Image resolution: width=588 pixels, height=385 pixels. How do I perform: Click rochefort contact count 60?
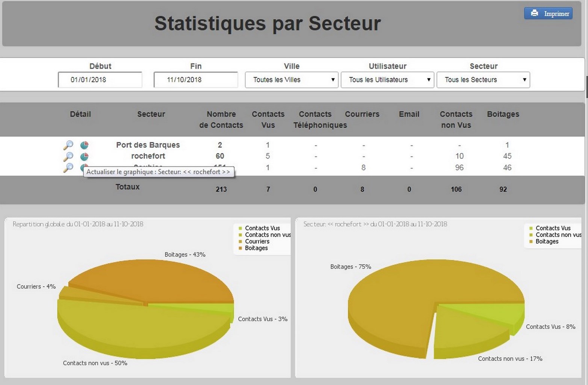220,156
